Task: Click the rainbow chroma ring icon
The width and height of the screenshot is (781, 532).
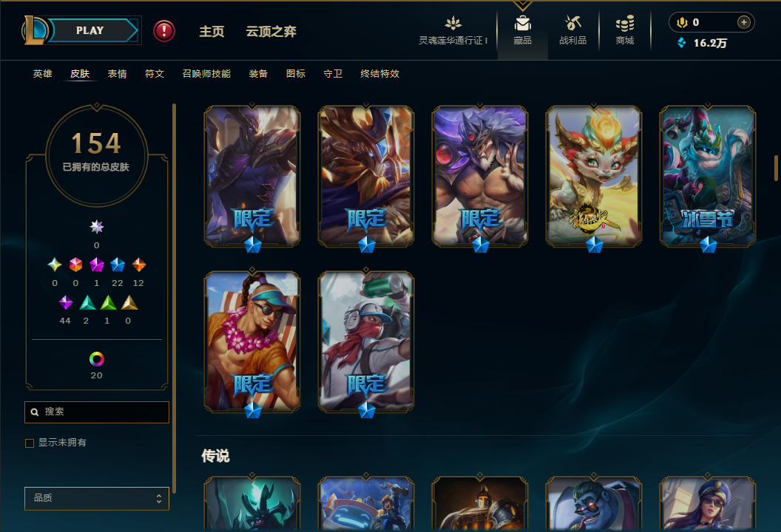Action: click(97, 359)
